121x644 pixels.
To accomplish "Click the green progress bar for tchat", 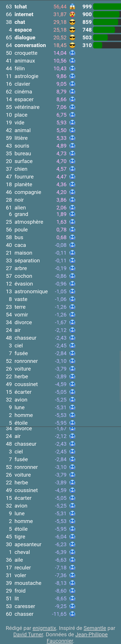I will (x=107, y=7).
